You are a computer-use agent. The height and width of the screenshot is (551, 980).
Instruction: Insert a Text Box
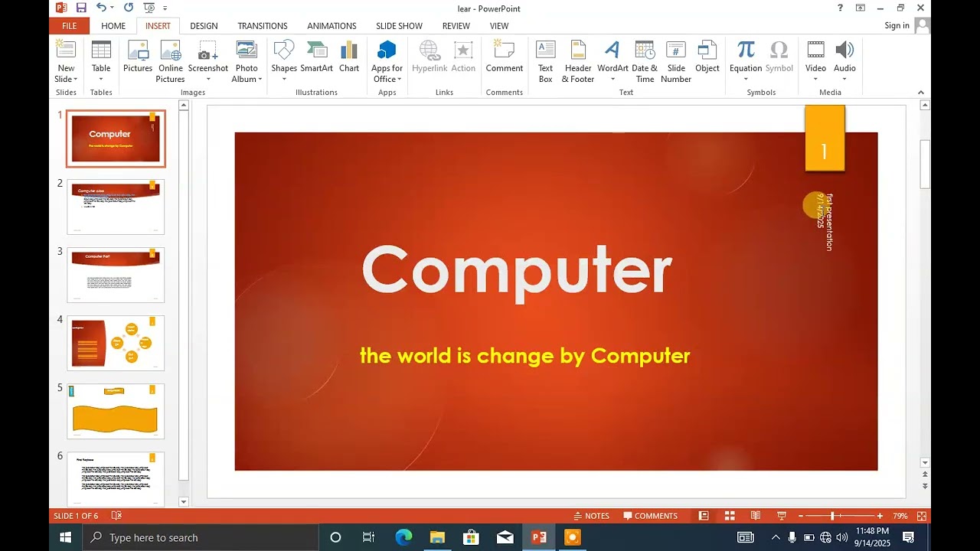pos(545,61)
